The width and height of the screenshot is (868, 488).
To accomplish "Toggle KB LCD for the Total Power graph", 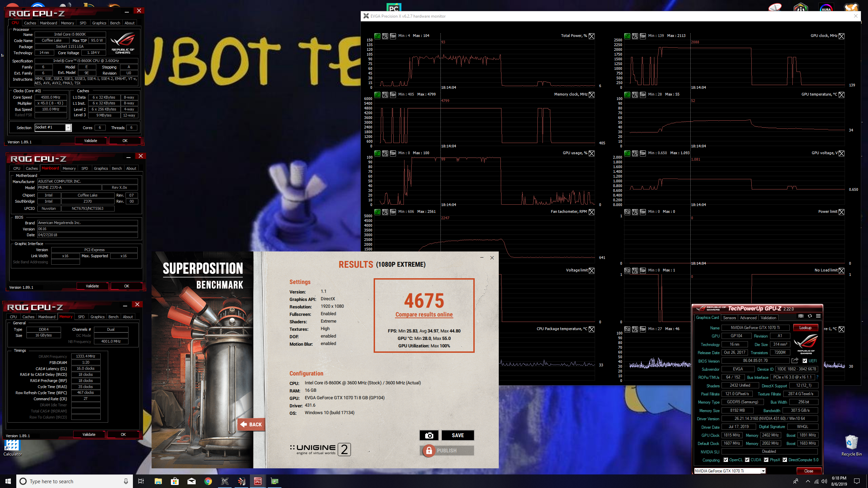I will coord(385,36).
